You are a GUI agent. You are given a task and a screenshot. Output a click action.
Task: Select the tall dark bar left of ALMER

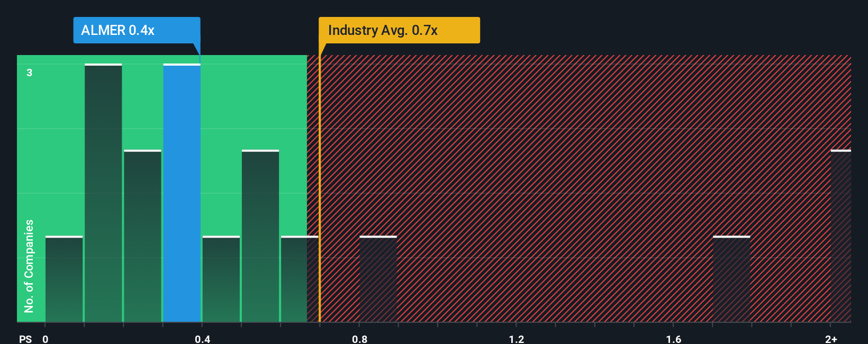[x=103, y=193]
